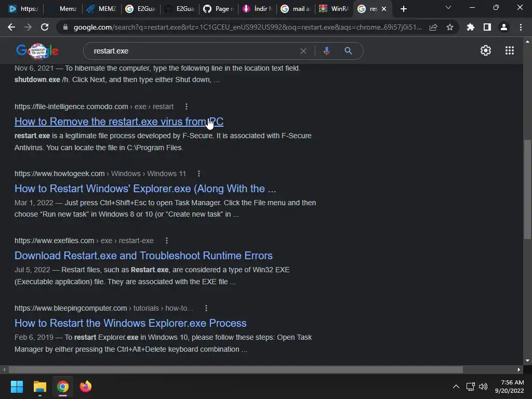Open the Chrome three-dot menu
The image size is (532, 399).
521,27
